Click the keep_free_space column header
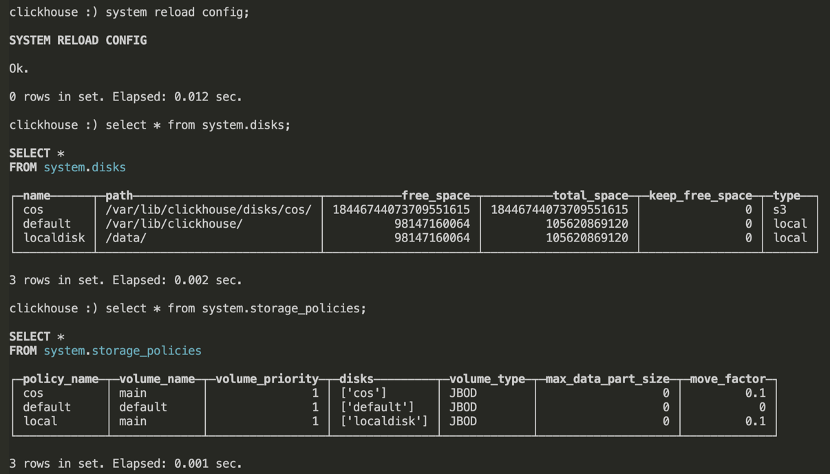Viewport: 830px width, 474px height. [x=700, y=196]
